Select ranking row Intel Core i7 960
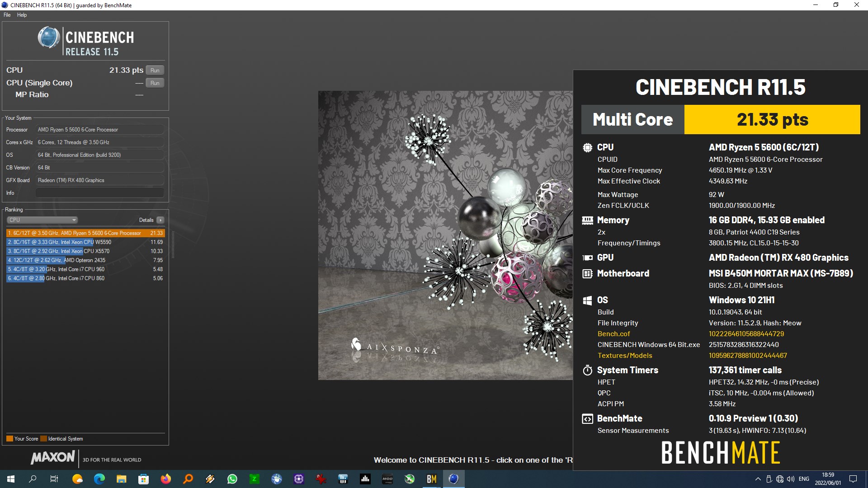 point(85,269)
